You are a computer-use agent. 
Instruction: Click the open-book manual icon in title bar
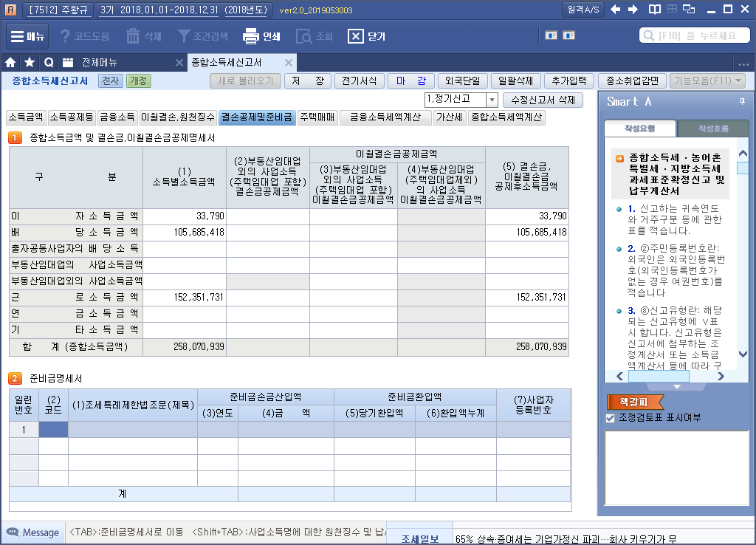[x=654, y=10]
